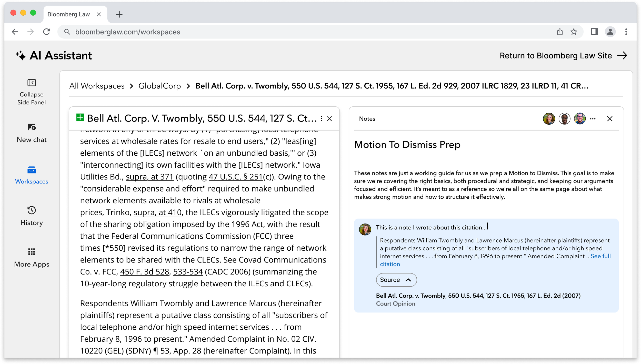Open the Notes panel more options menu
Viewport: 641px width, 364px height.
point(593,118)
